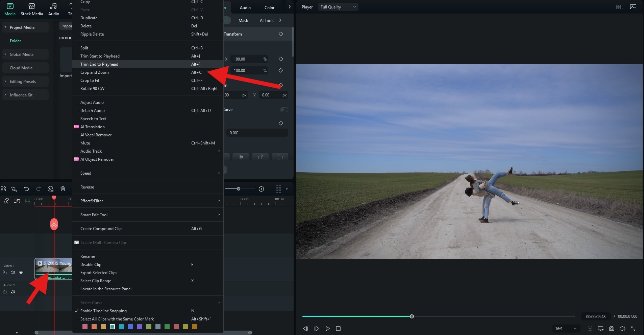
Task: Open the 16:9 aspect ratio dropdown
Action: point(565,329)
